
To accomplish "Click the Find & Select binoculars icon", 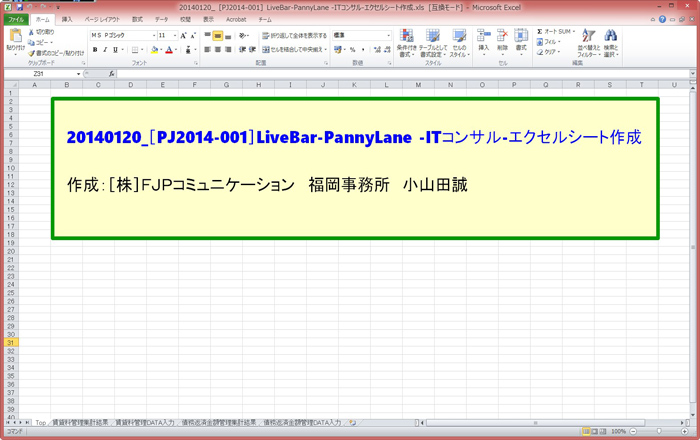I will point(610,37).
